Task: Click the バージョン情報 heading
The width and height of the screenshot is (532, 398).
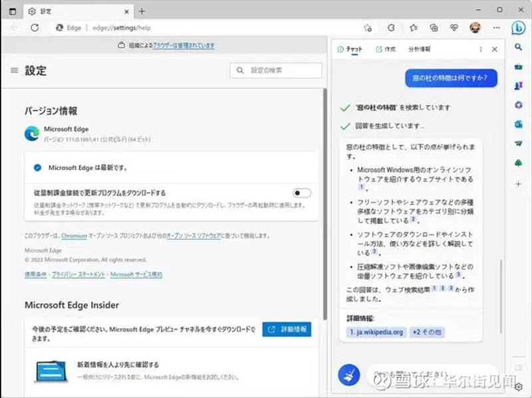Action: (51, 111)
